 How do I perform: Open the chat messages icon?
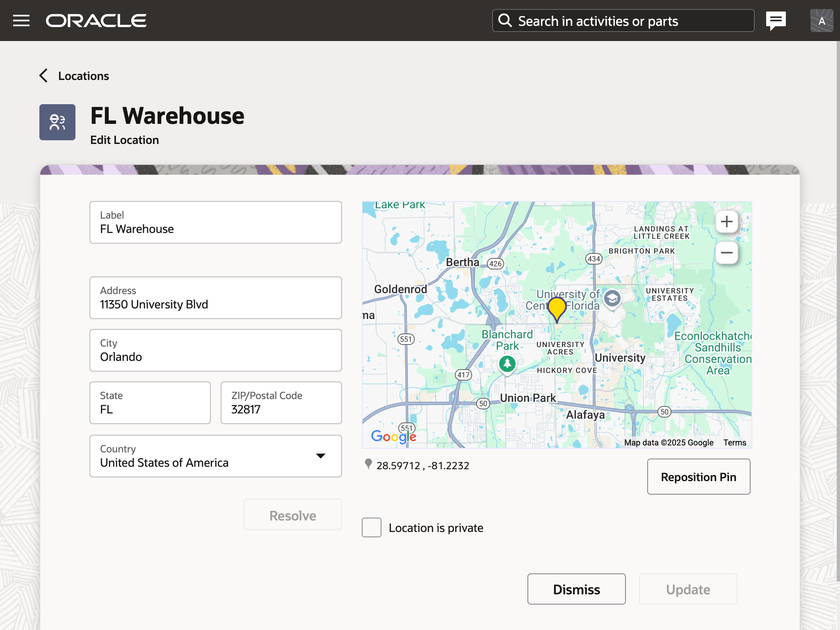[x=776, y=21]
